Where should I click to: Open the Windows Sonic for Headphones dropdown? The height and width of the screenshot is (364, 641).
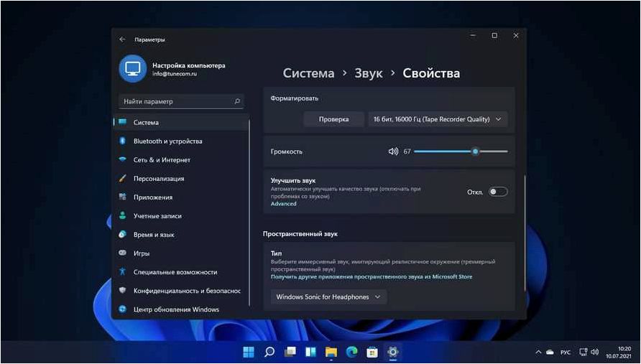click(328, 297)
